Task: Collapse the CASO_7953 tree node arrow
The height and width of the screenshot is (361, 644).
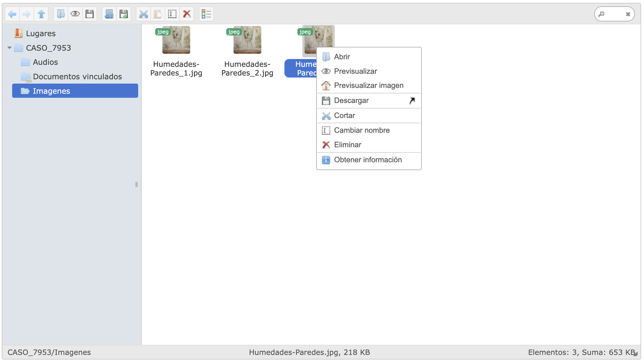Action: pyautogui.click(x=10, y=48)
